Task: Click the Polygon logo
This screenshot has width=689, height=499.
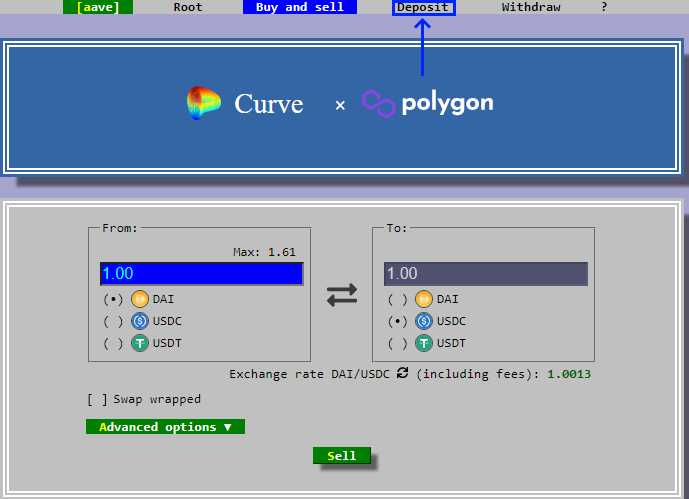Action: coord(428,104)
